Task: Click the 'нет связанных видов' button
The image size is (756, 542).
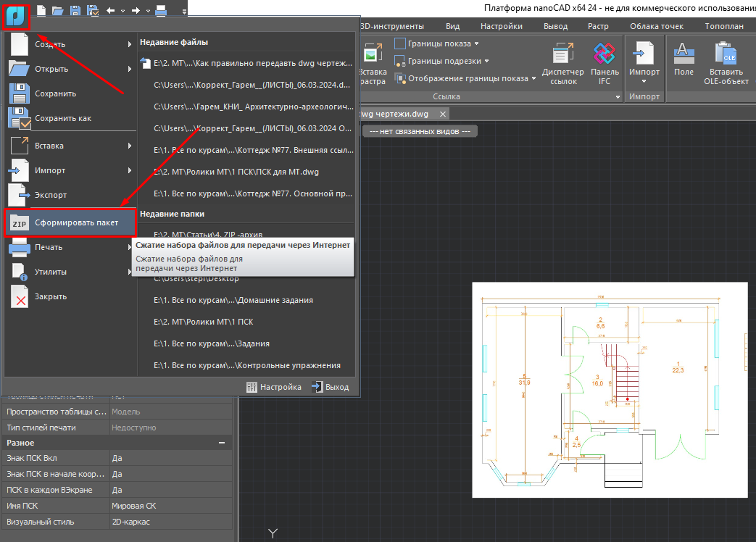Action: coord(420,131)
